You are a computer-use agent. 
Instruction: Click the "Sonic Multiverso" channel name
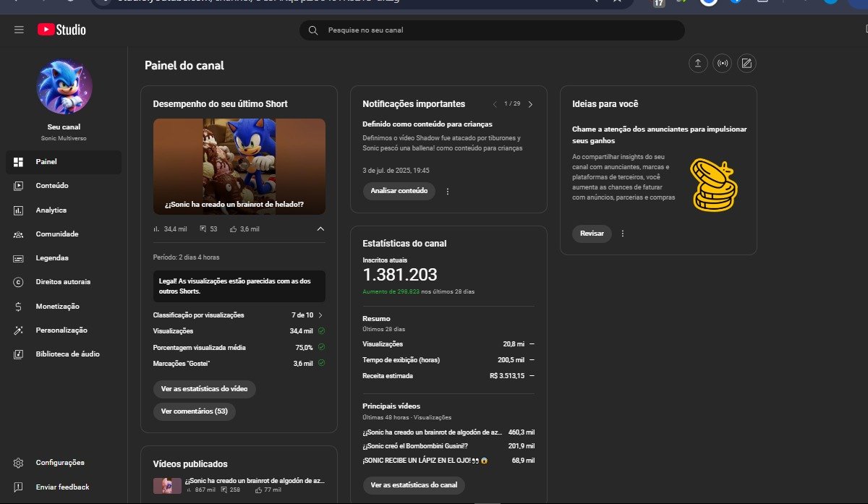(x=64, y=138)
